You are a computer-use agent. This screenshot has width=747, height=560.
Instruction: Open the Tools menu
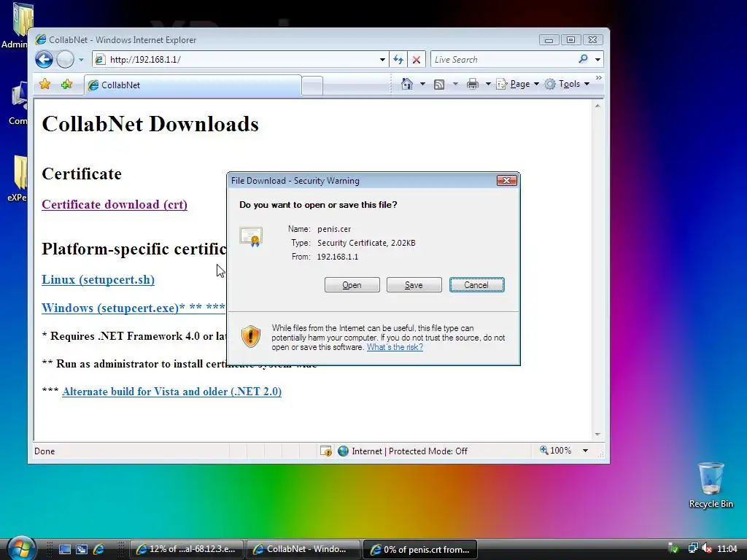568,84
